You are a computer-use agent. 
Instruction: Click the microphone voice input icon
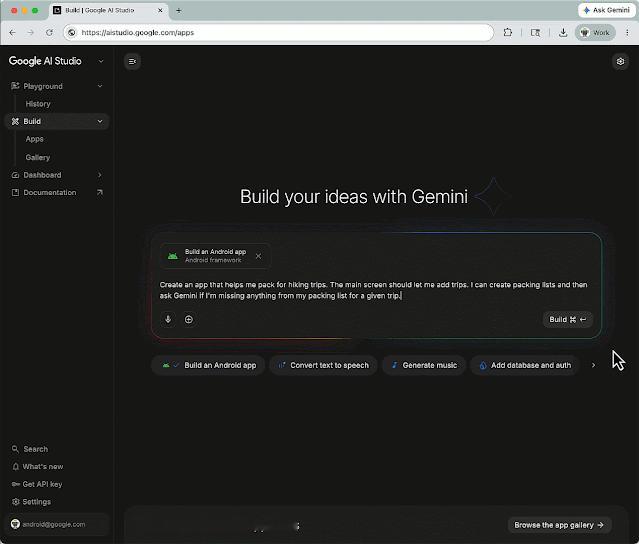[x=168, y=319]
